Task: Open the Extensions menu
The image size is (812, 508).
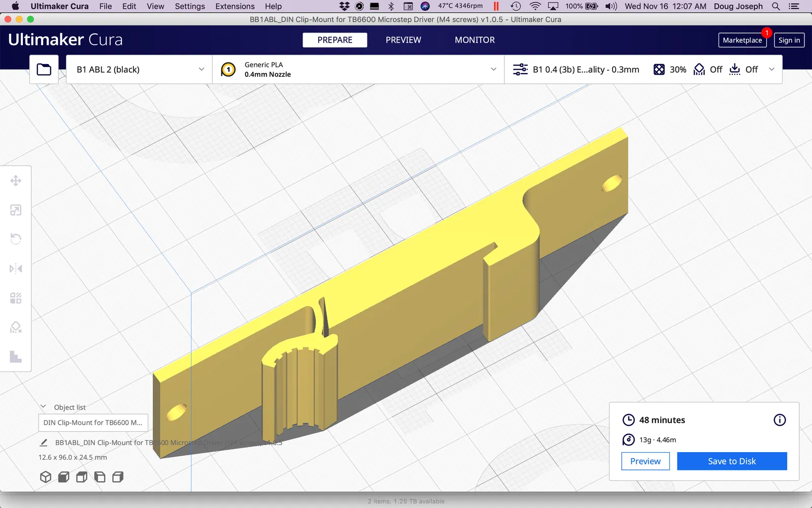Action: 235,6
